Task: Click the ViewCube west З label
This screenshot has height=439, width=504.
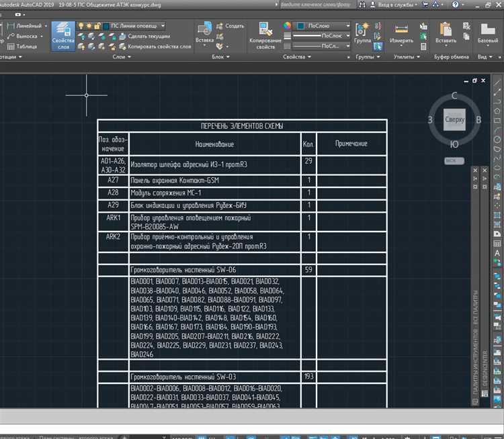Action: [430, 119]
